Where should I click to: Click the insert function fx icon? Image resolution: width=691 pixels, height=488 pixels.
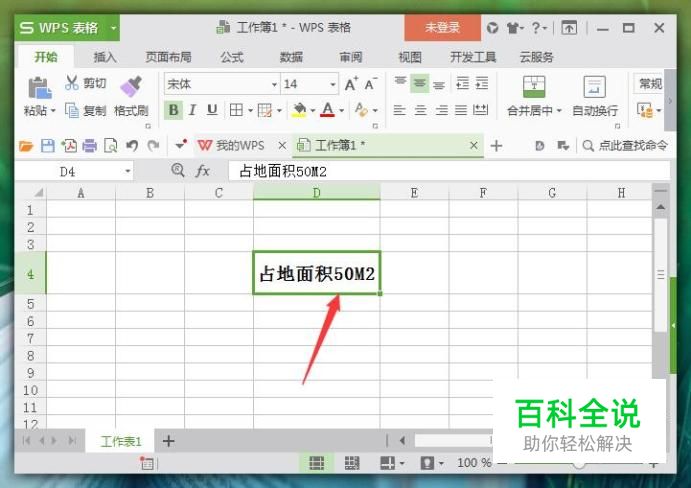(202, 171)
